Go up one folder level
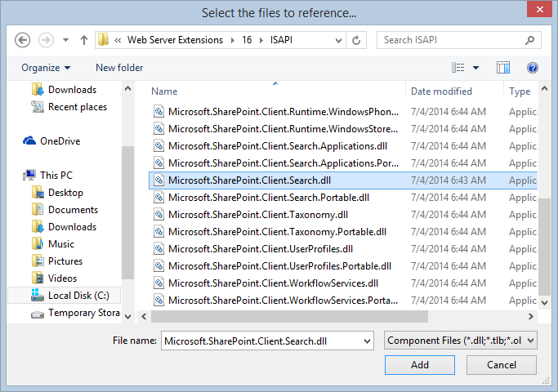This screenshot has width=558, height=392. click(x=84, y=40)
